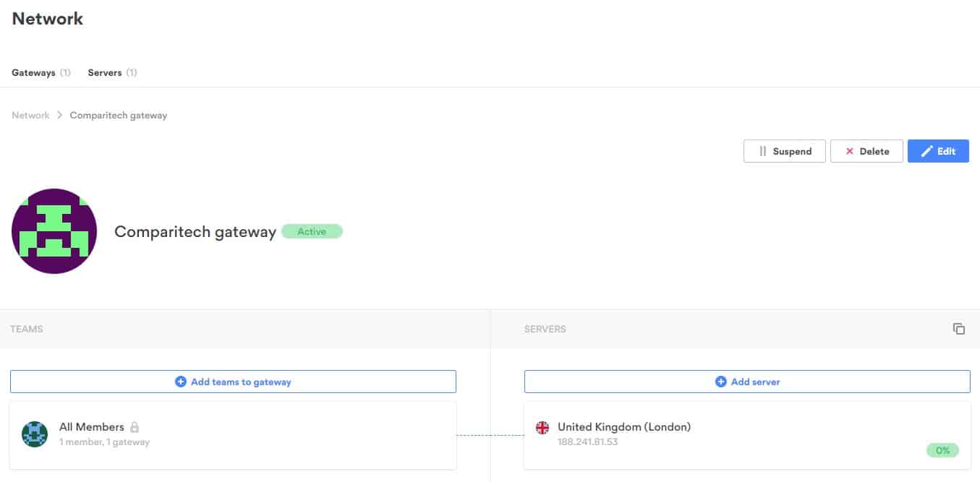Click the Add teams to gateway button
This screenshot has width=980, height=482.
233,382
